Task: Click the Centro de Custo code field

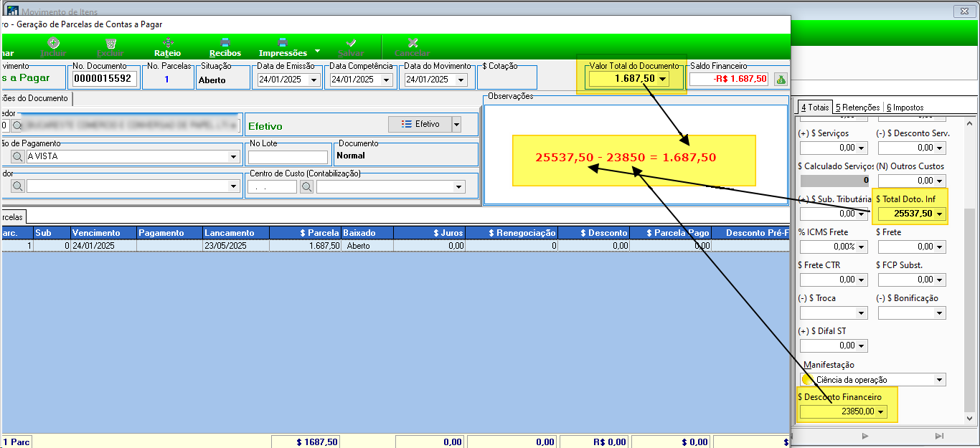Action: (273, 186)
